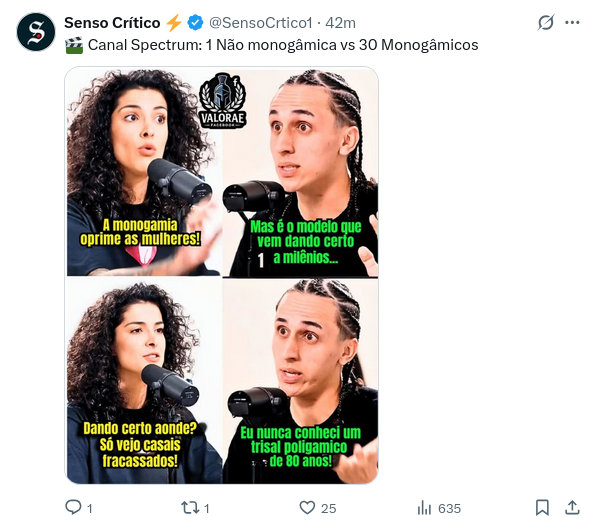Click the blue verified badge
598x529 pixels.
(195, 23)
